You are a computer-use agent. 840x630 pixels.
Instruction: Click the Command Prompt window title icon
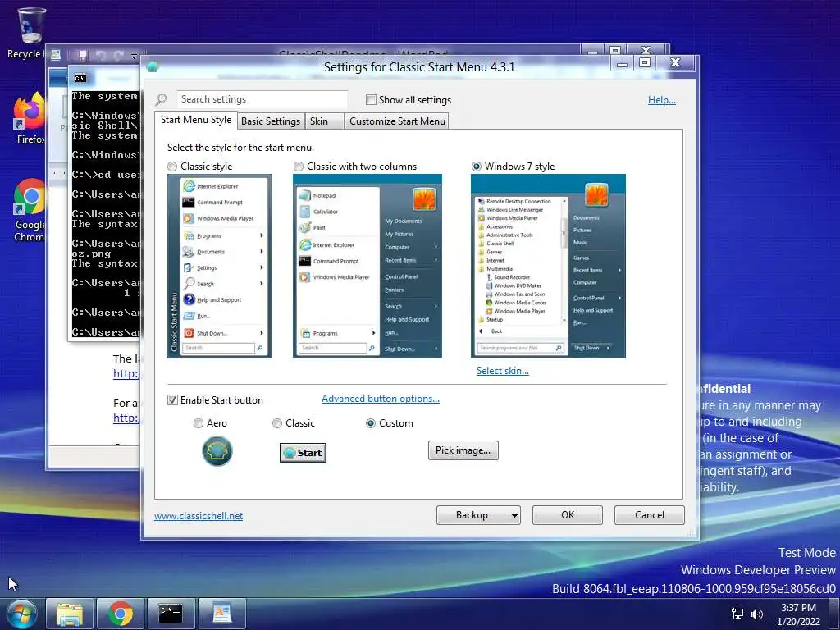tap(80, 78)
